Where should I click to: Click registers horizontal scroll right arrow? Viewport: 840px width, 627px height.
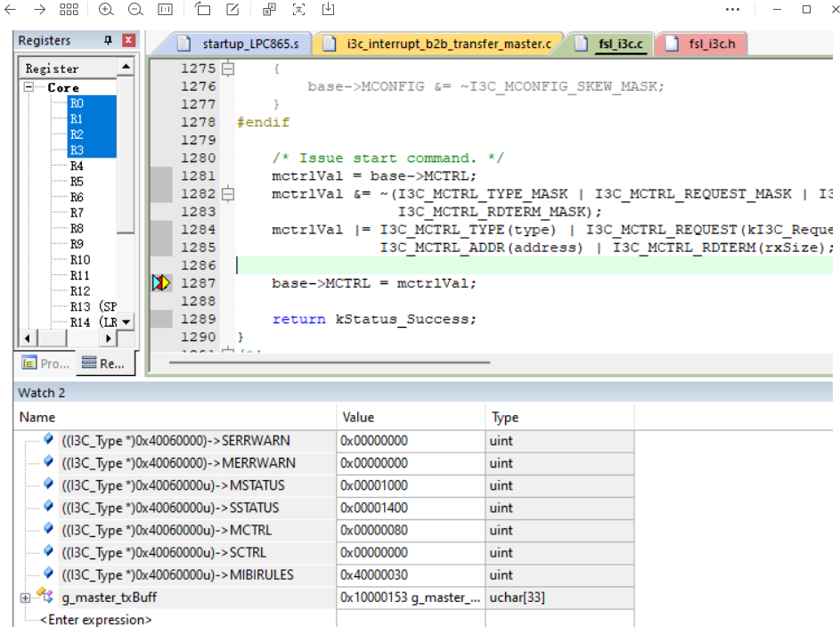(x=108, y=338)
